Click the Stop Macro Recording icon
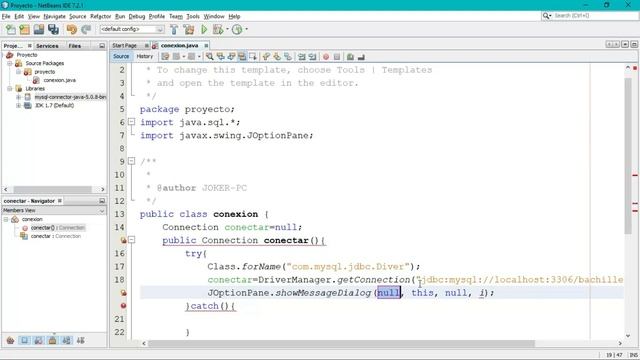 (x=337, y=57)
